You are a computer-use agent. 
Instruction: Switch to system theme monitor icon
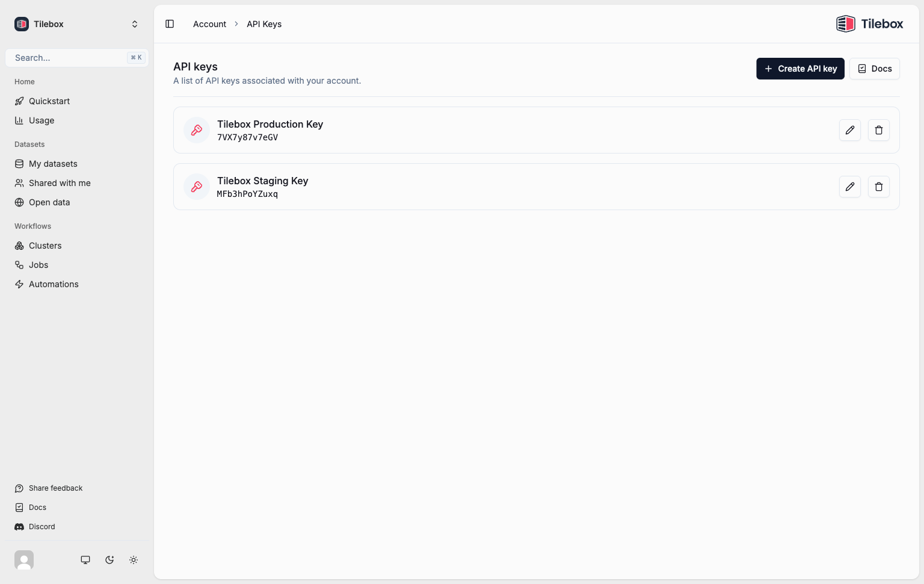[85, 560]
